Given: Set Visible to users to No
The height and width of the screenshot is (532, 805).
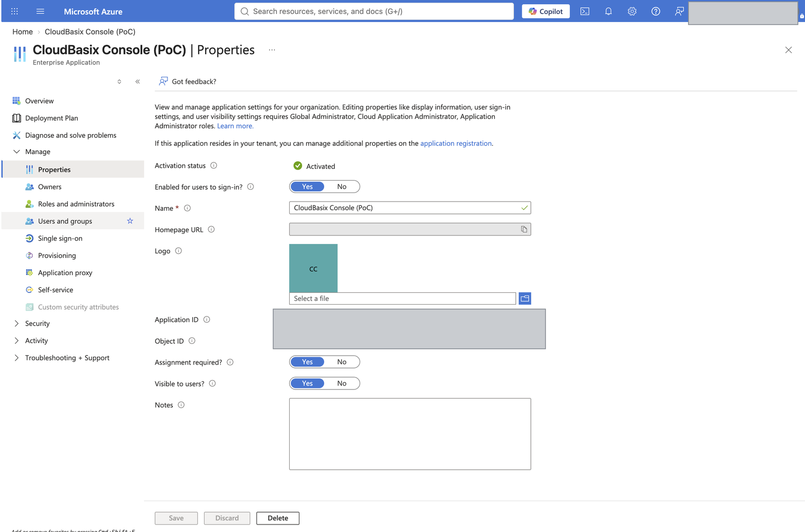Looking at the screenshot, I should 342,383.
